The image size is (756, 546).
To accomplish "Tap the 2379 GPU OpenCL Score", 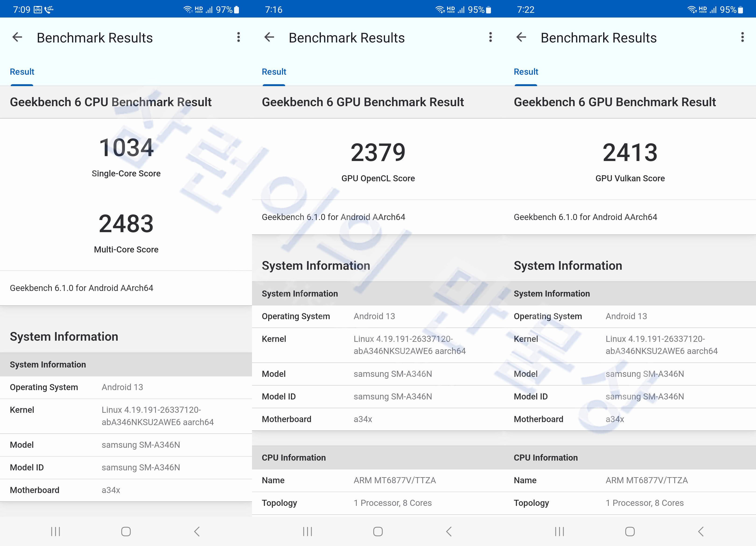I will pyautogui.click(x=378, y=153).
